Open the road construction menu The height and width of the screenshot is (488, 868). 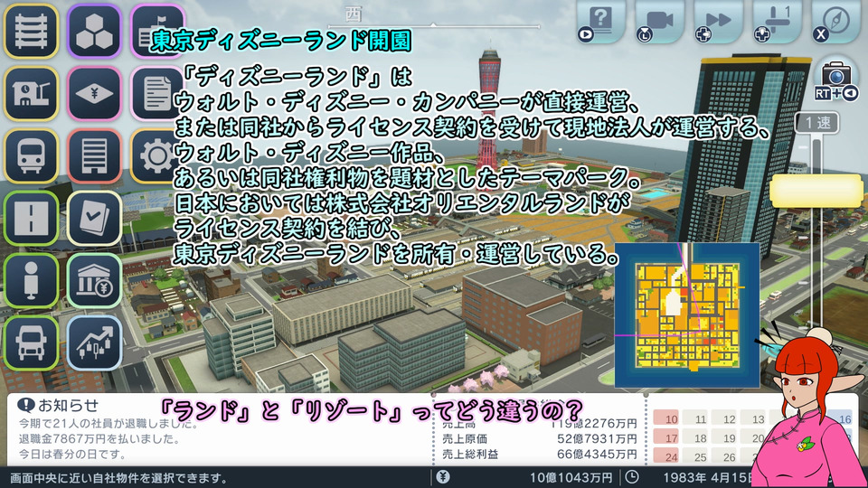pyautogui.click(x=31, y=219)
